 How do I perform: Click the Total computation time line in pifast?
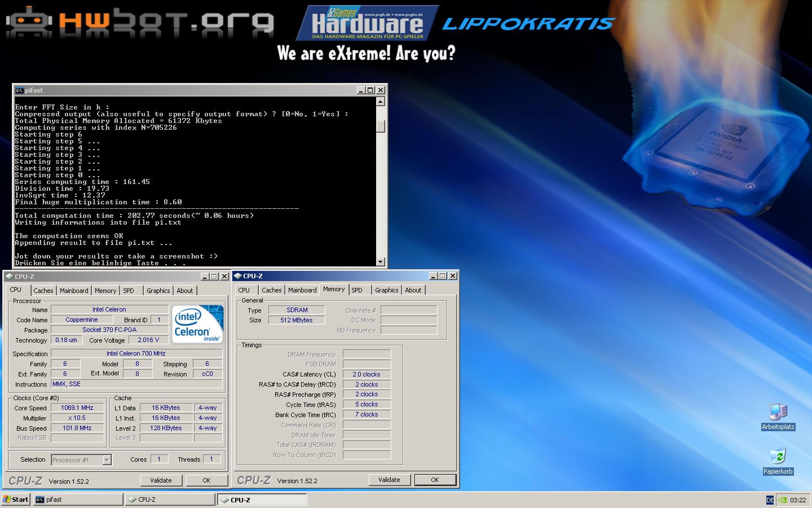tap(134, 216)
